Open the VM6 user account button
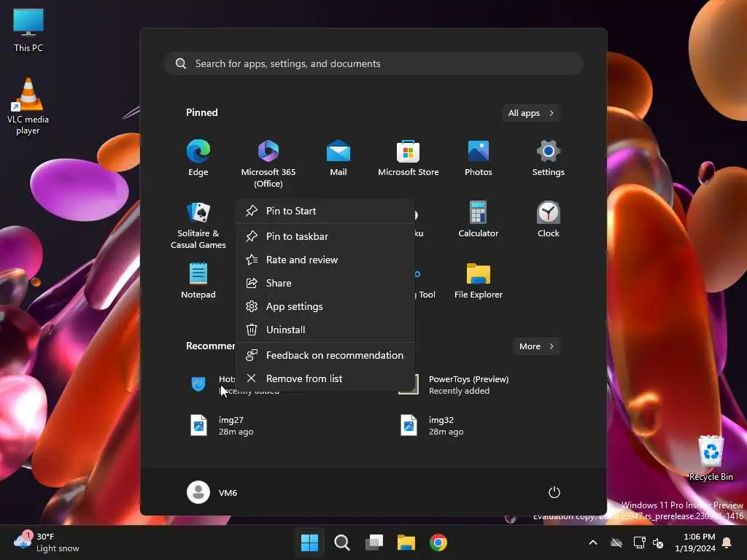Viewport: 747px width, 560px height. pos(212,492)
